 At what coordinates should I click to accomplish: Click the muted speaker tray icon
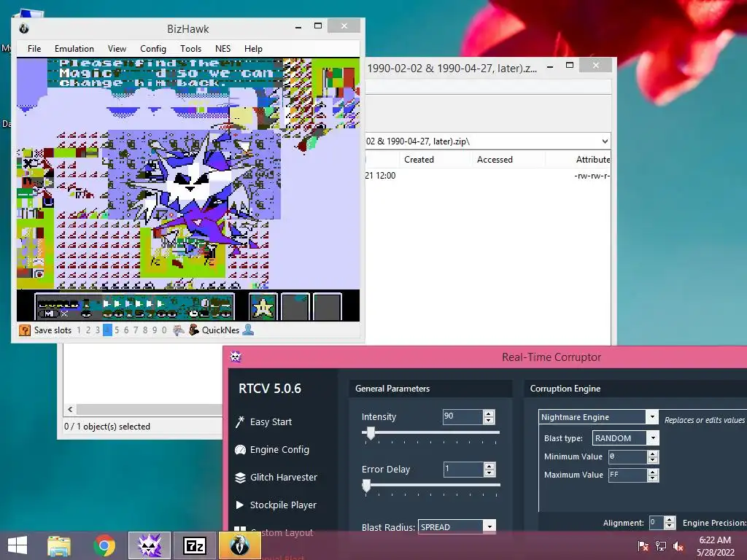(x=678, y=545)
